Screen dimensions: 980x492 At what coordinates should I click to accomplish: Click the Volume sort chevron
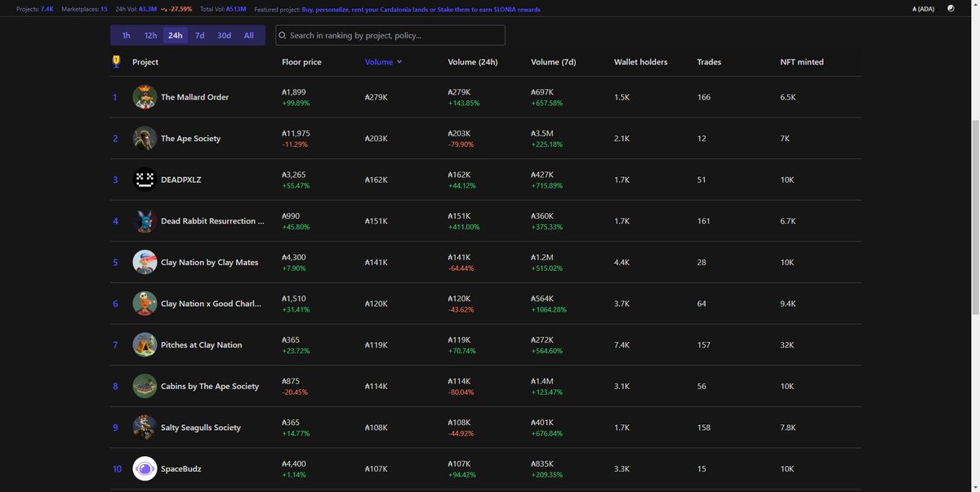(x=399, y=61)
